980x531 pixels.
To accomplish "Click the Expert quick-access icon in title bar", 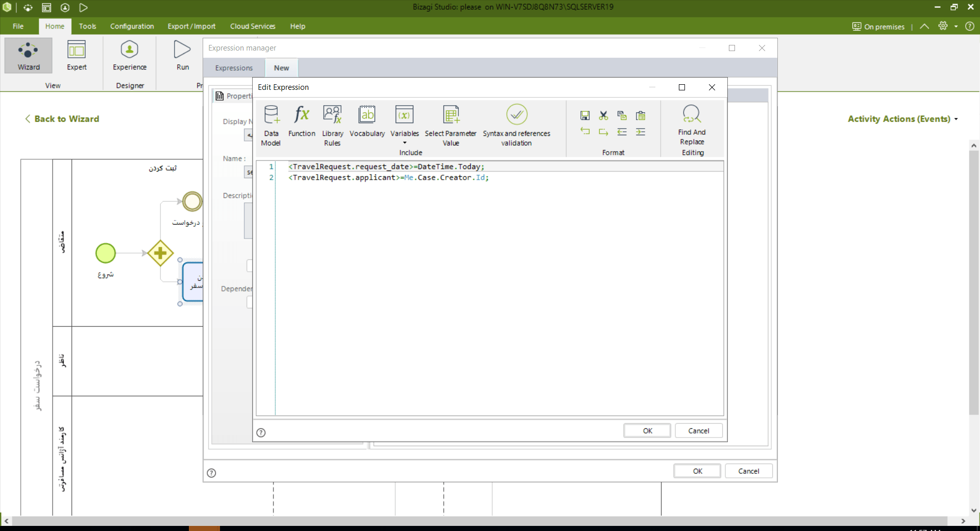I will click(46, 7).
